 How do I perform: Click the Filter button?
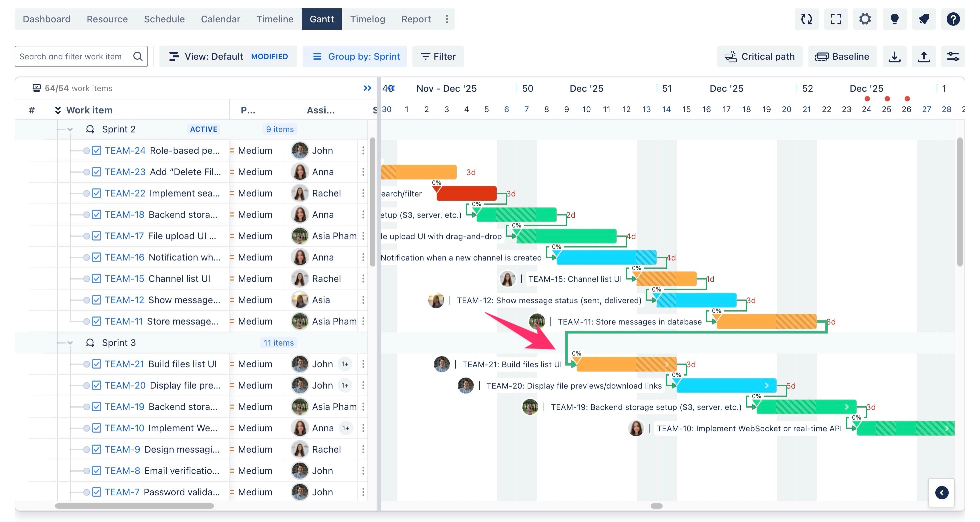click(x=438, y=56)
